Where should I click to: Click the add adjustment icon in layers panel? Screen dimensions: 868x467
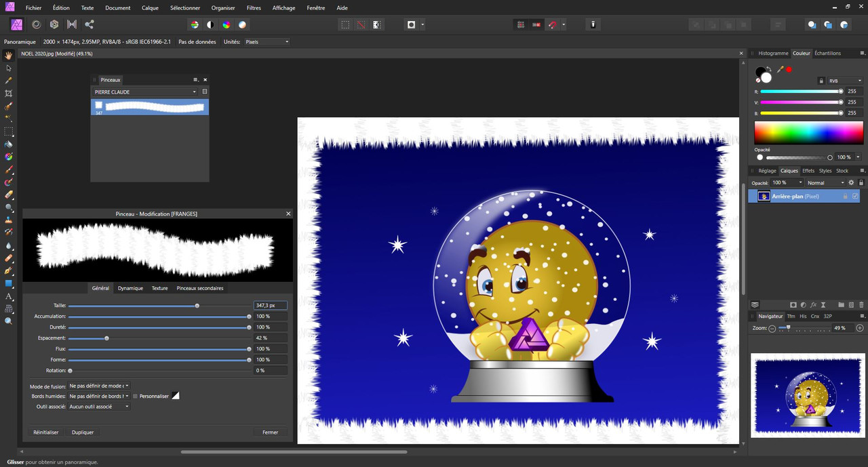click(803, 305)
